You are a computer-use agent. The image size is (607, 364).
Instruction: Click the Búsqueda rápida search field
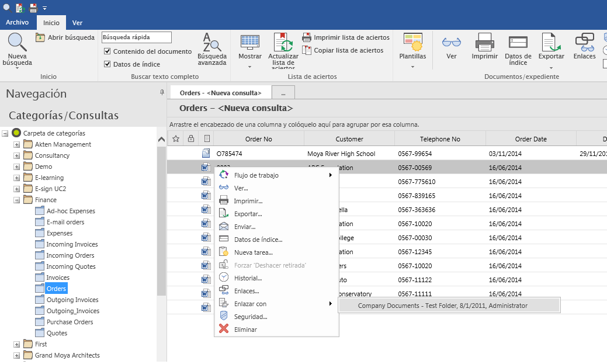coord(136,37)
